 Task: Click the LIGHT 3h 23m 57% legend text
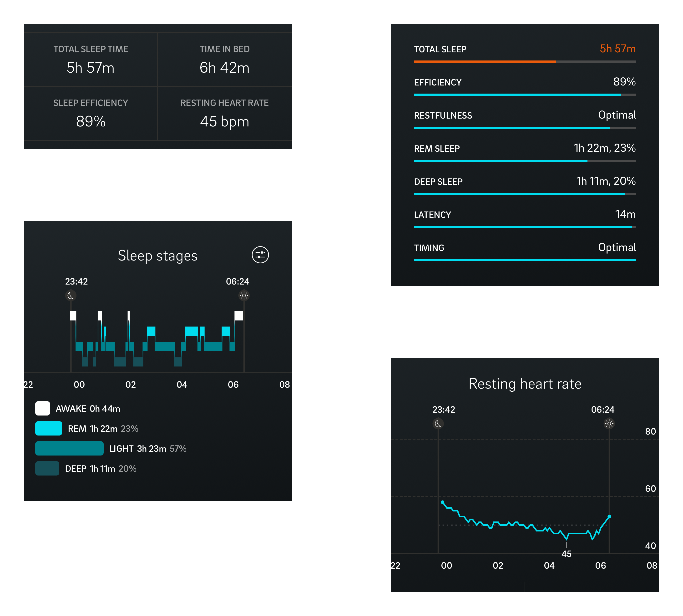148,449
